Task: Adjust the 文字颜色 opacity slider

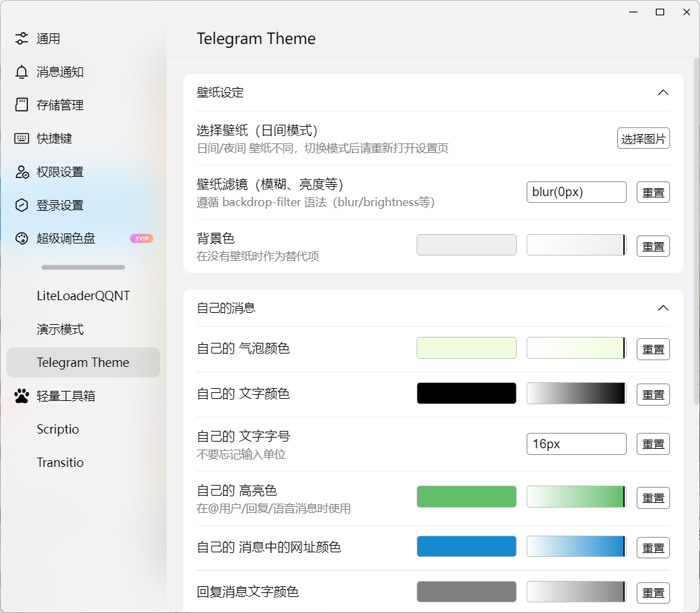Action: pyautogui.click(x=577, y=393)
